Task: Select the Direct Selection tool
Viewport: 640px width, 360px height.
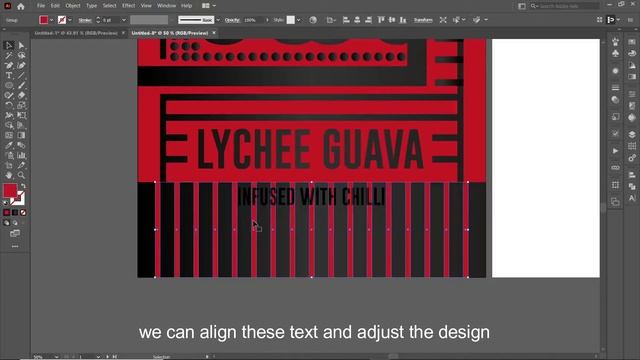Action: point(21,45)
